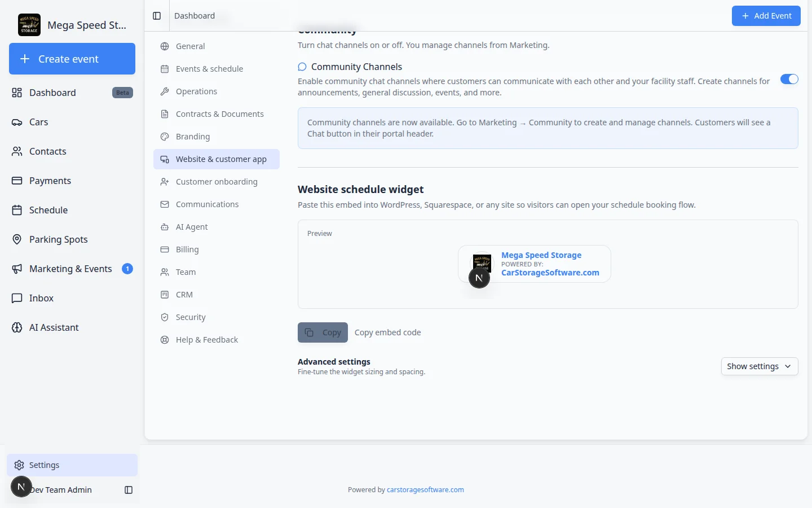
Task: Click the Dashboard breadcrumb text
Action: tap(195, 16)
